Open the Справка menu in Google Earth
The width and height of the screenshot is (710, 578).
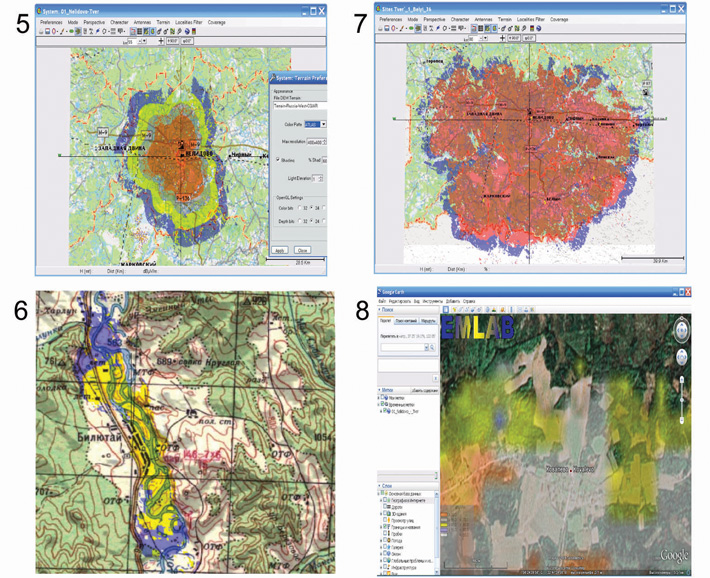[x=469, y=301]
